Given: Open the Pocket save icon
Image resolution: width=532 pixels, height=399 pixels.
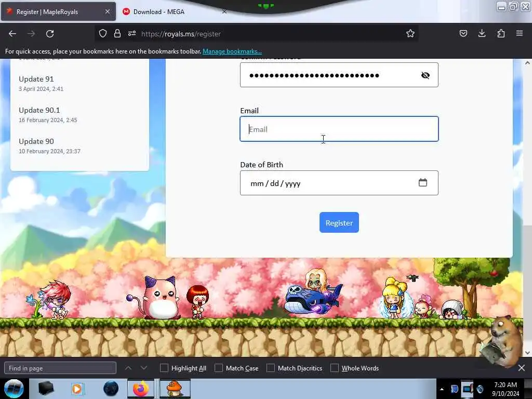Looking at the screenshot, I should pos(463,33).
